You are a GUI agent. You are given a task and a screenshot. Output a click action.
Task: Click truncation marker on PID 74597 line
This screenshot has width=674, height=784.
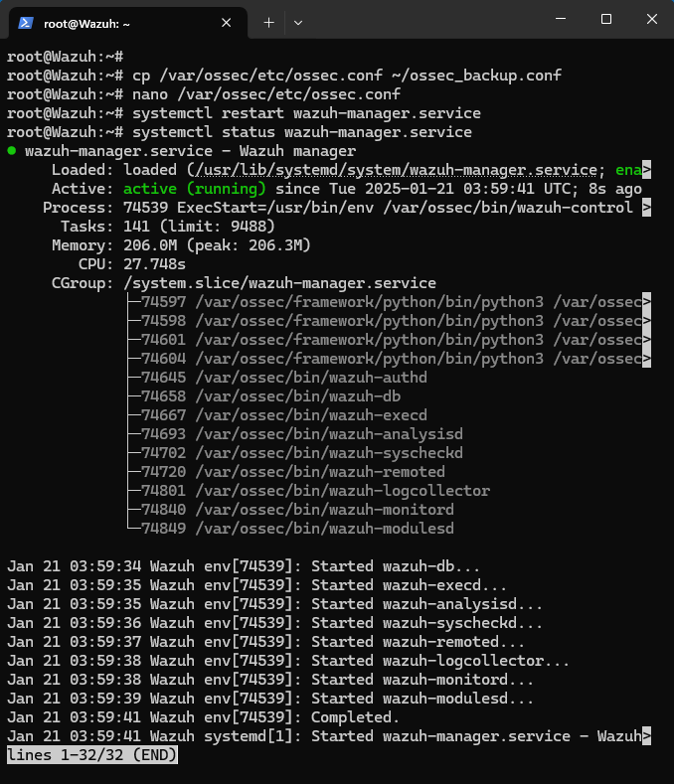(x=647, y=302)
